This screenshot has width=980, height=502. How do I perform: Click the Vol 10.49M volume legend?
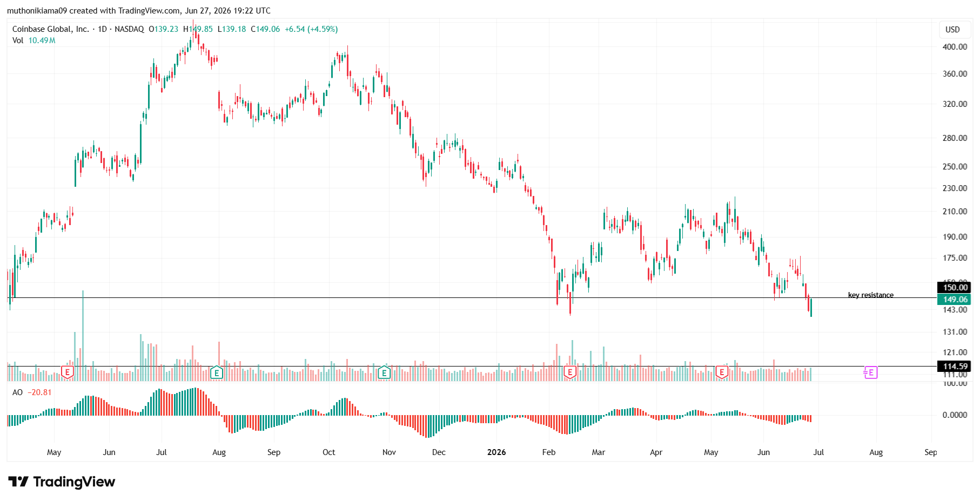[34, 40]
